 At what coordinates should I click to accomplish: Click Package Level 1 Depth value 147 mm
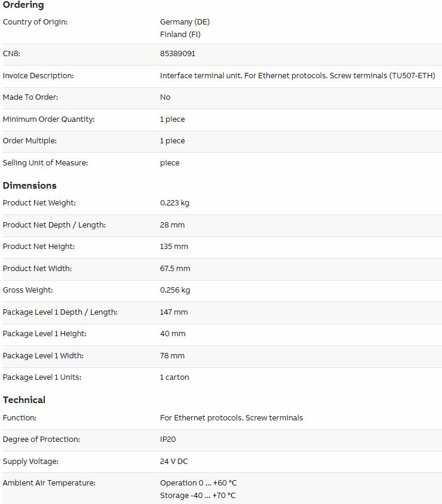click(x=174, y=312)
